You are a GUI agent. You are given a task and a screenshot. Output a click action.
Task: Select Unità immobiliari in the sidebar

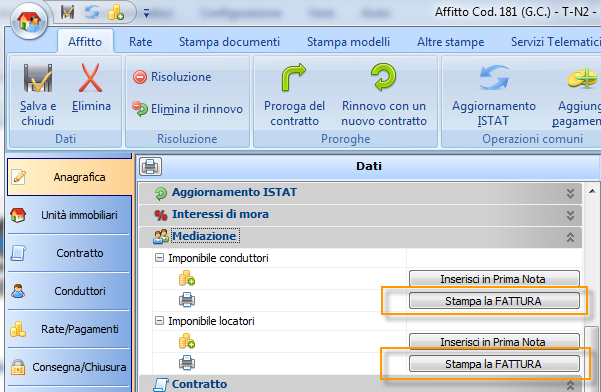(x=69, y=215)
